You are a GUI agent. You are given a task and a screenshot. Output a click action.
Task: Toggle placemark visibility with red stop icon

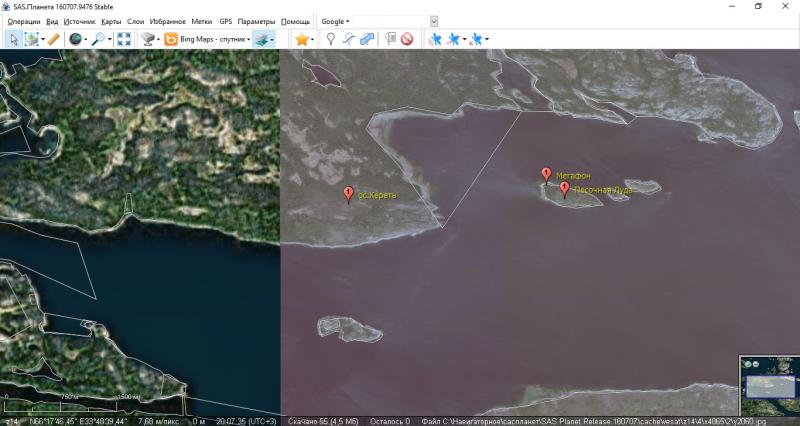coord(407,39)
